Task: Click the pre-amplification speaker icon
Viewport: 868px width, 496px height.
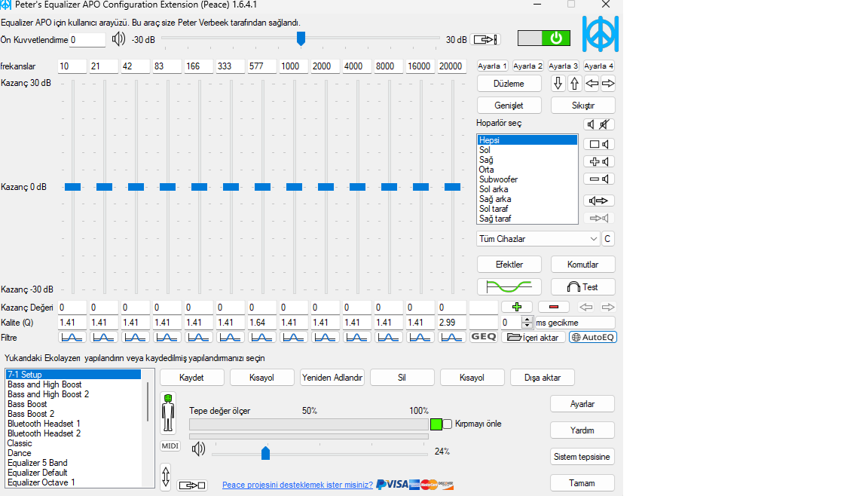Action: point(118,39)
